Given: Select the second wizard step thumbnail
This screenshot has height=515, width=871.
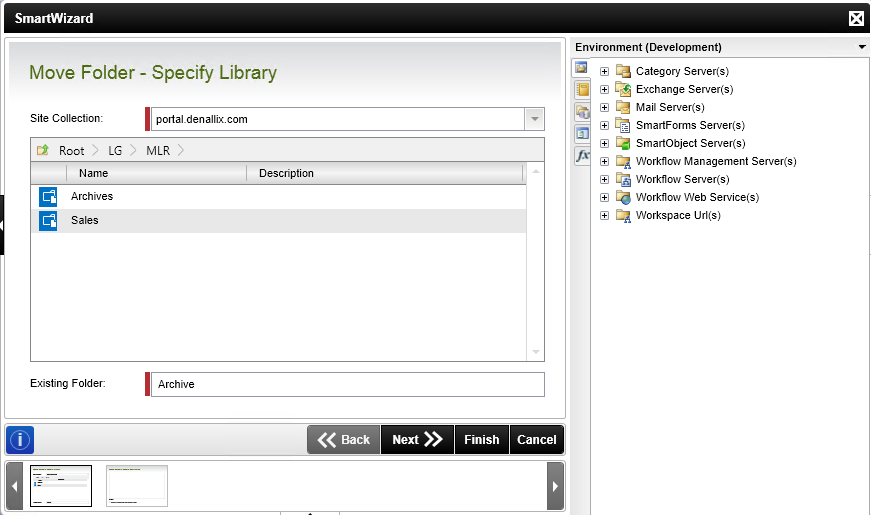Looking at the screenshot, I should tap(137, 486).
